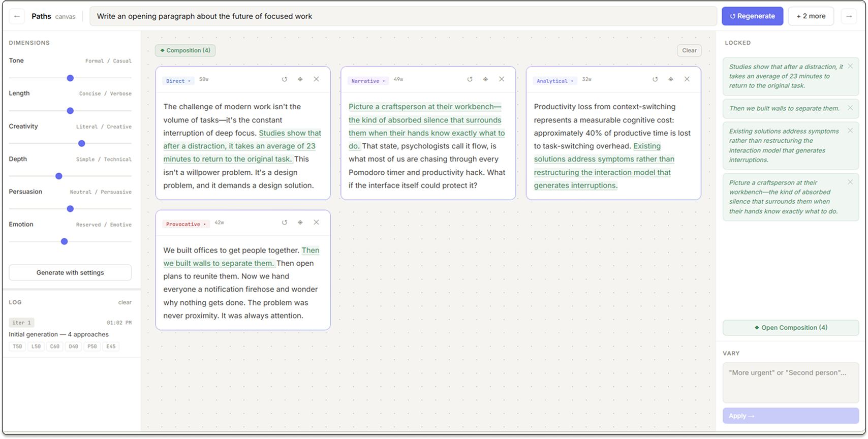Click the back arrow beside Paths
This screenshot has height=439, width=868.
(17, 16)
